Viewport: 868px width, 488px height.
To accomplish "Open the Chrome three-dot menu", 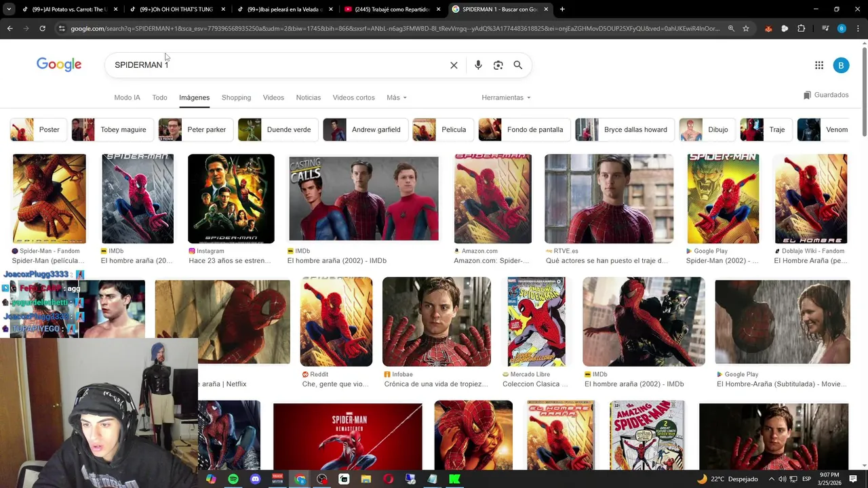I will [x=858, y=28].
